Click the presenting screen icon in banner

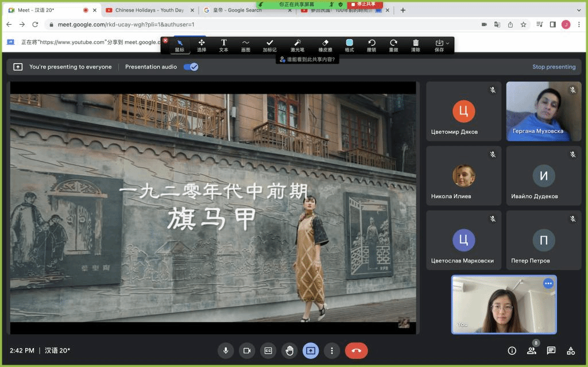pyautogui.click(x=18, y=67)
